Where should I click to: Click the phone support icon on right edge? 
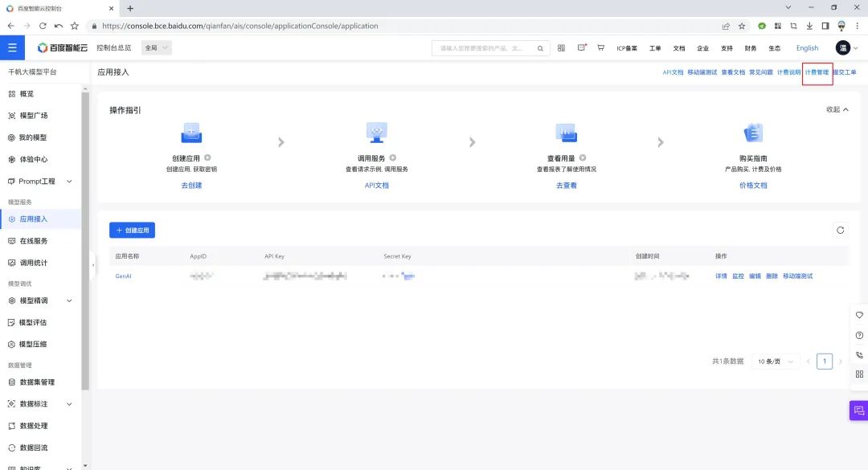tap(859, 355)
